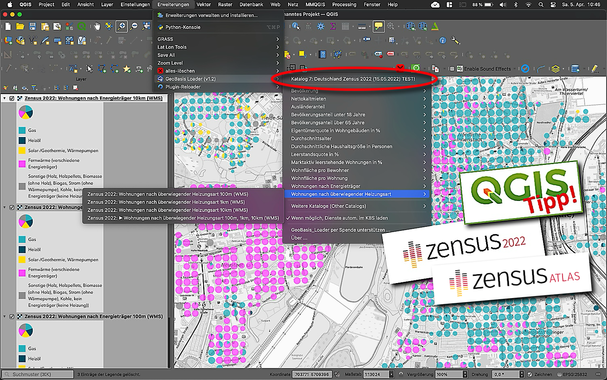
Task: Toggle the Map Tips speech bubble
Action: [378, 26]
